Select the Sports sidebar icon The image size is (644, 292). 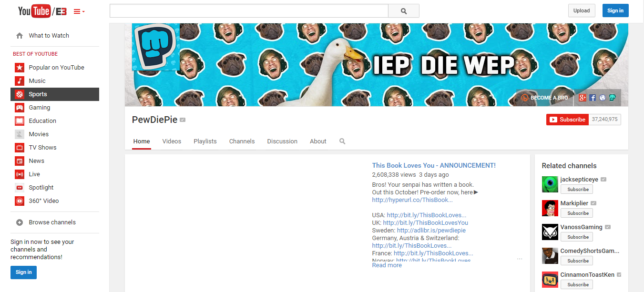20,94
